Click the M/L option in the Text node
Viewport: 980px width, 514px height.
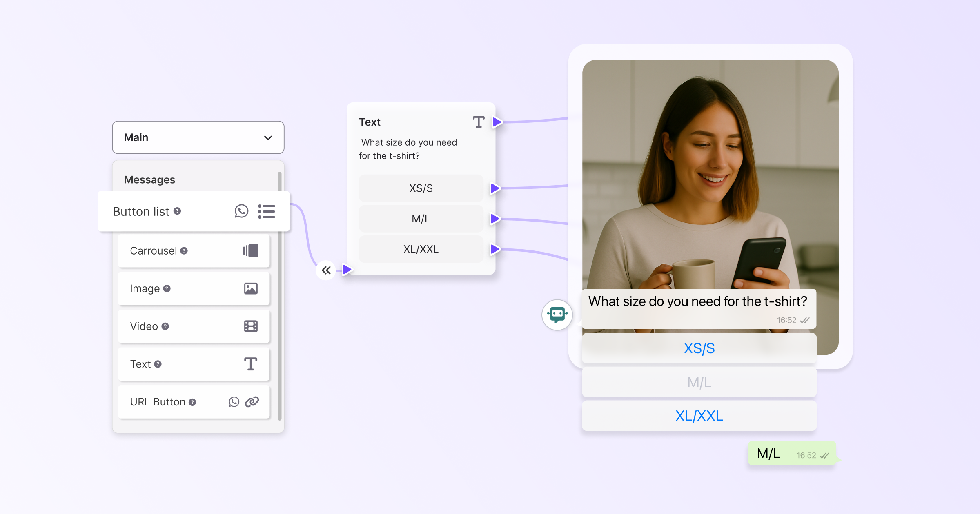(421, 219)
